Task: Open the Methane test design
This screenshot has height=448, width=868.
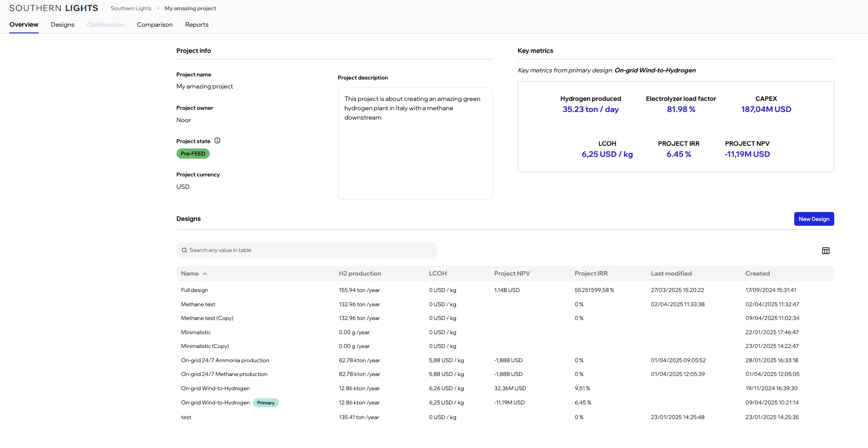Action: click(x=505, y=304)
